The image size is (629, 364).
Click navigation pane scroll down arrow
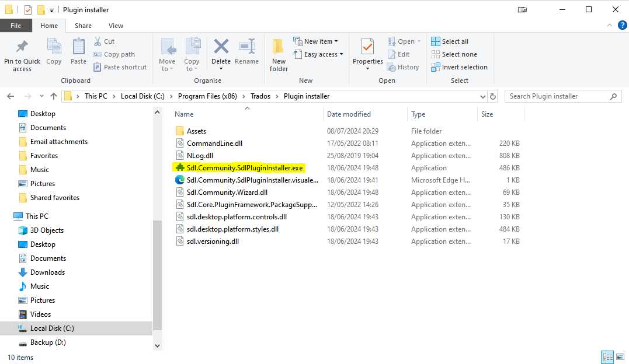[x=157, y=345]
